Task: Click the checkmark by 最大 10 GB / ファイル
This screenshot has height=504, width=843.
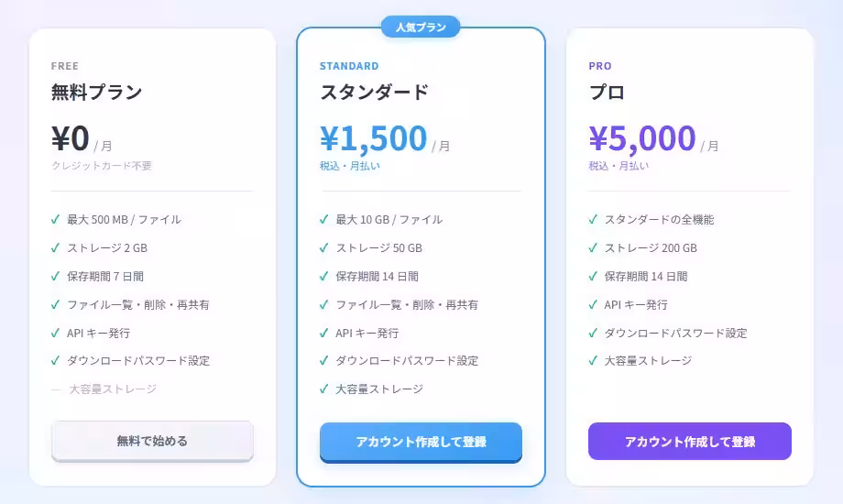Action: point(323,219)
